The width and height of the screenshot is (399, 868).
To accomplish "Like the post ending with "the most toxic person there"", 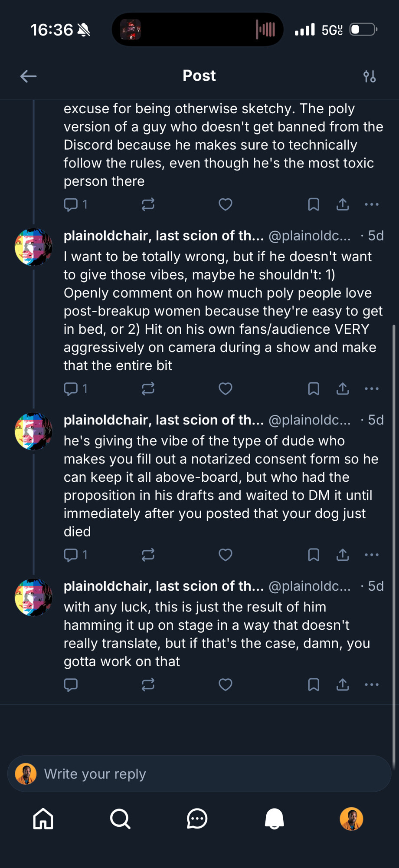I will click(225, 204).
